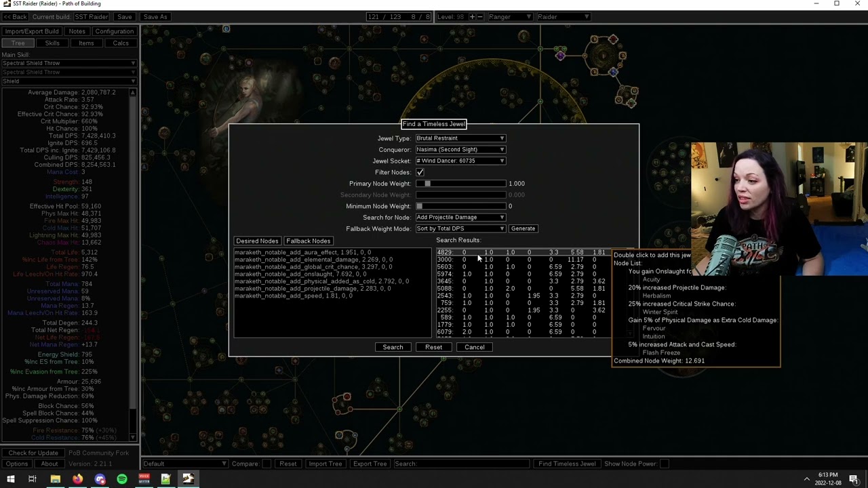868x488 pixels.
Task: Launch Firefox from the taskbar
Action: [78, 479]
